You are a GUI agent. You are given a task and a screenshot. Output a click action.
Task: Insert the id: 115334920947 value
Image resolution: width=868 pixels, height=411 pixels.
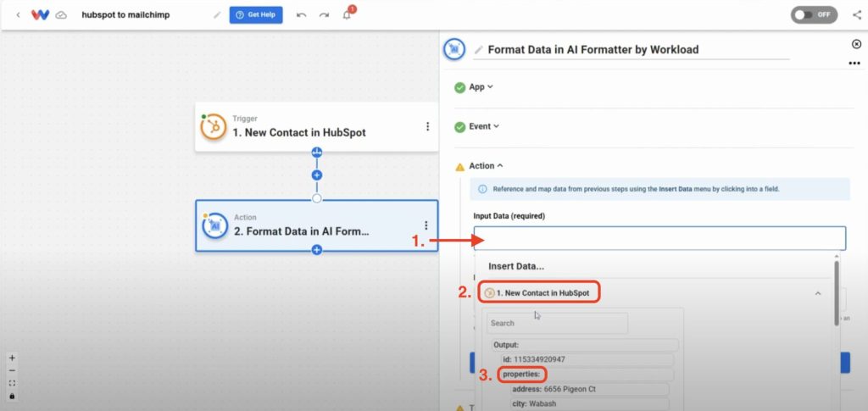[588, 359]
